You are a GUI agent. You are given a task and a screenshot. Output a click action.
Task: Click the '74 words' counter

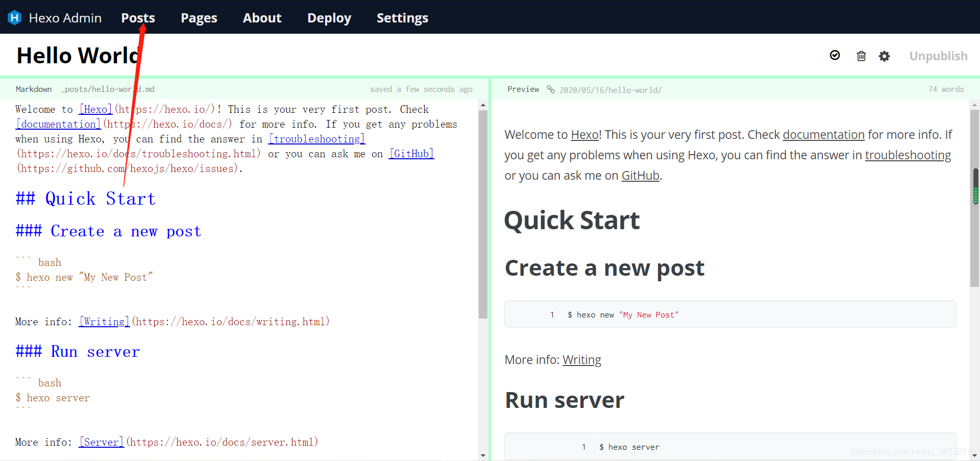click(x=946, y=89)
